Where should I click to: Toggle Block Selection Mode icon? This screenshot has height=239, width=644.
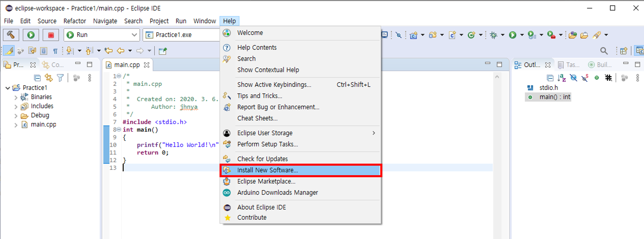[x=43, y=51]
